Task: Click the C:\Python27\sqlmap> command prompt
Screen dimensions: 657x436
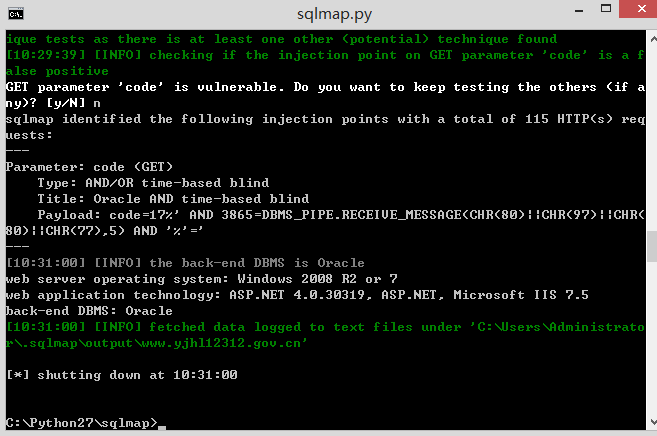Action: pyautogui.click(x=82, y=423)
